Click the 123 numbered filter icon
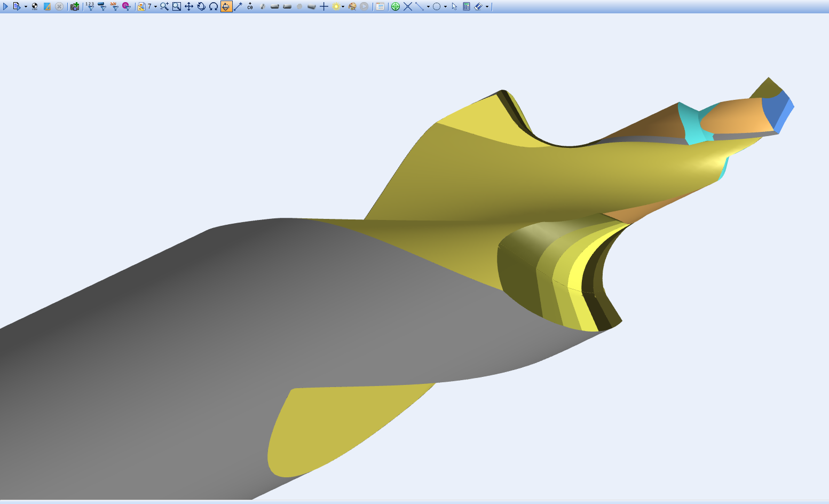The image size is (829, 504). (x=90, y=6)
